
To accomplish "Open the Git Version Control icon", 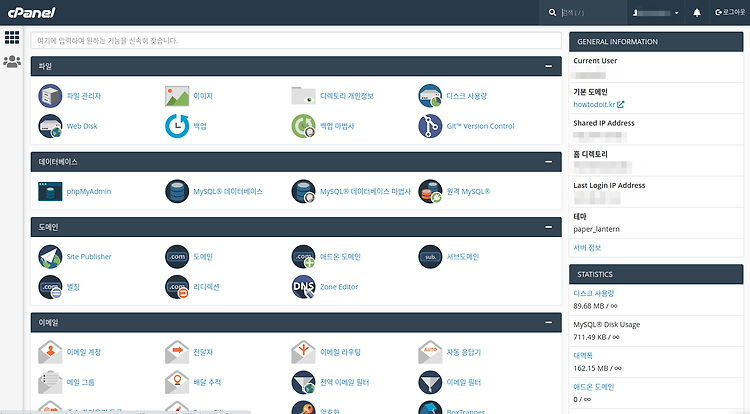I will coord(430,126).
